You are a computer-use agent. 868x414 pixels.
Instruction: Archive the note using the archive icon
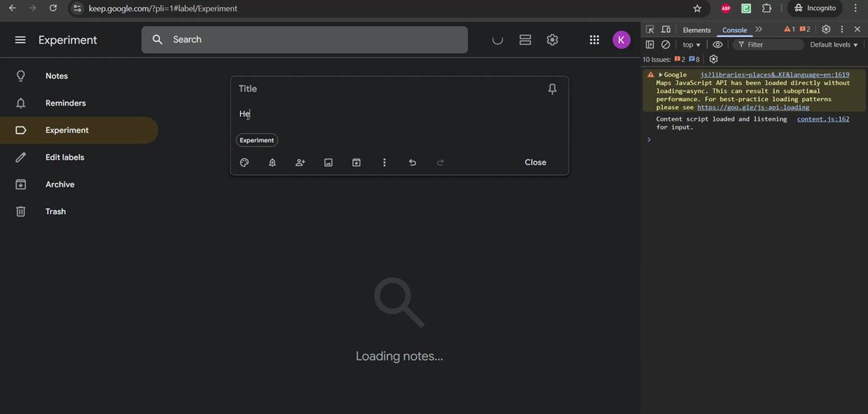point(357,163)
